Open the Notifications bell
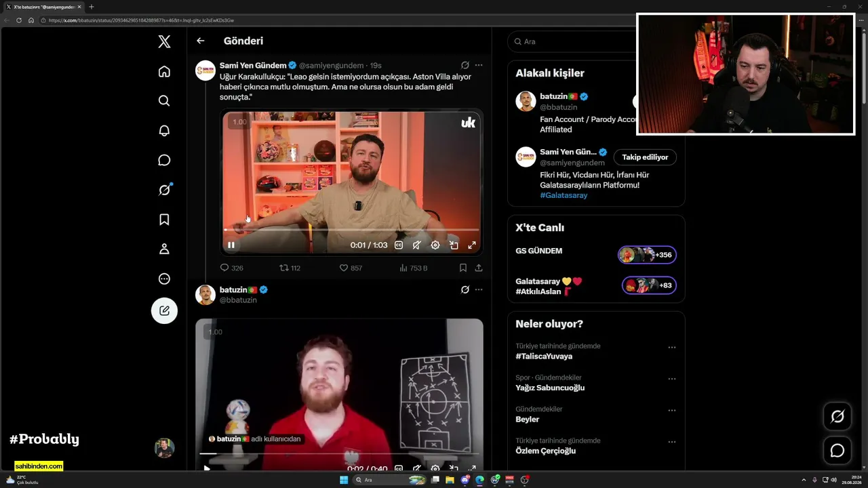 tap(164, 131)
